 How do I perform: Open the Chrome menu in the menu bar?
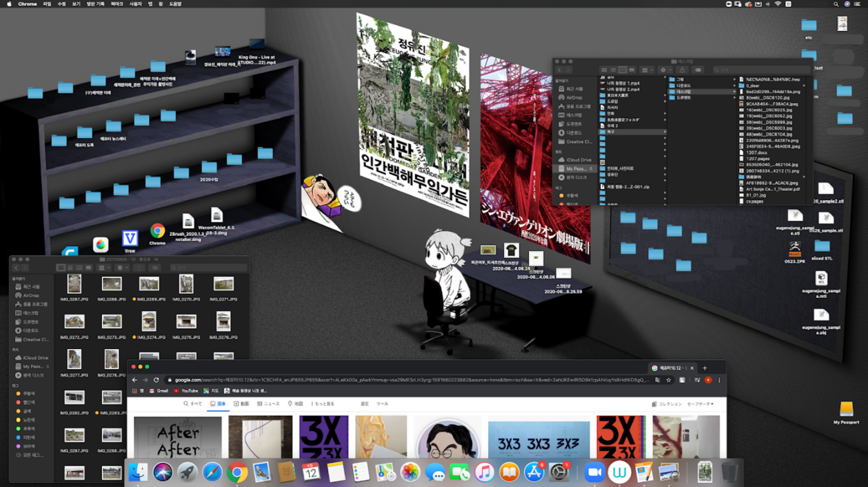tap(28, 4)
